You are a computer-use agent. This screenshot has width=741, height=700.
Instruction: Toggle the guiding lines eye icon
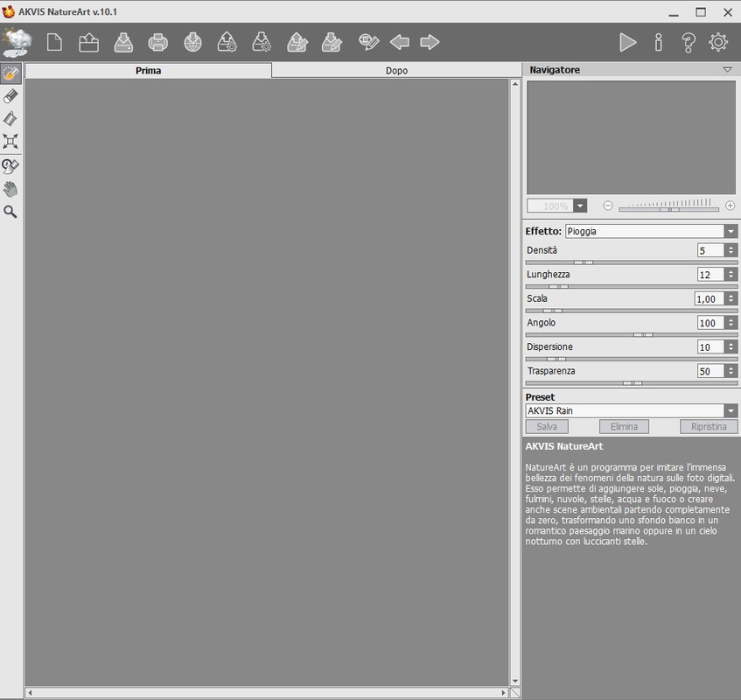368,42
